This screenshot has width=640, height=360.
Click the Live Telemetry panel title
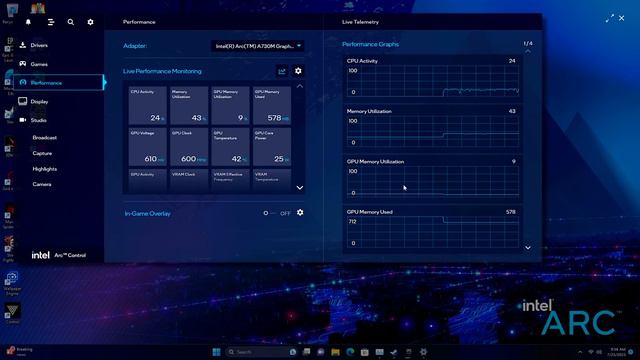pyautogui.click(x=360, y=22)
